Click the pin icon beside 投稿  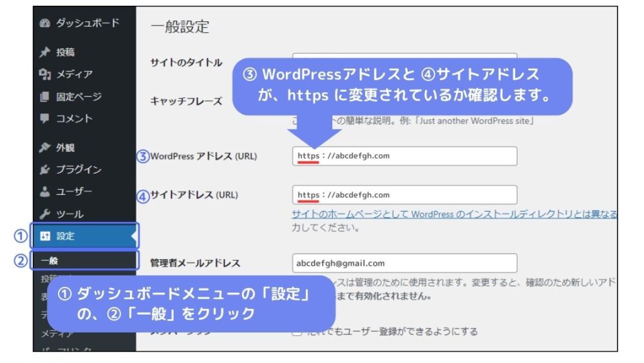(45, 52)
